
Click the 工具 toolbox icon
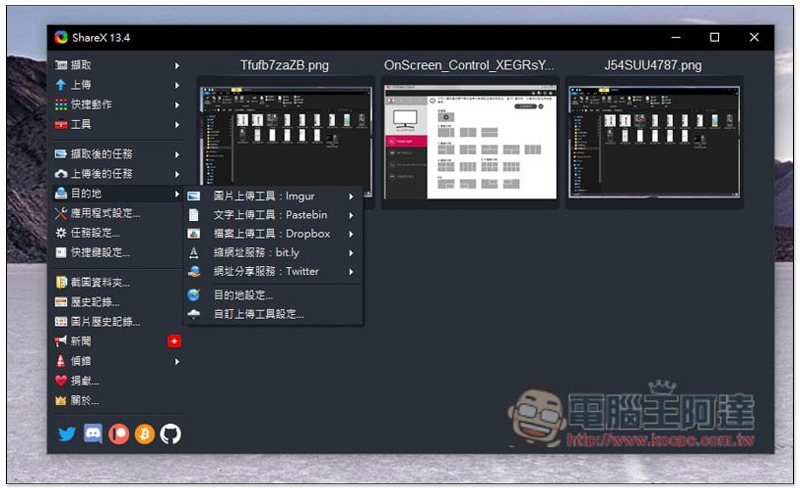[x=61, y=125]
